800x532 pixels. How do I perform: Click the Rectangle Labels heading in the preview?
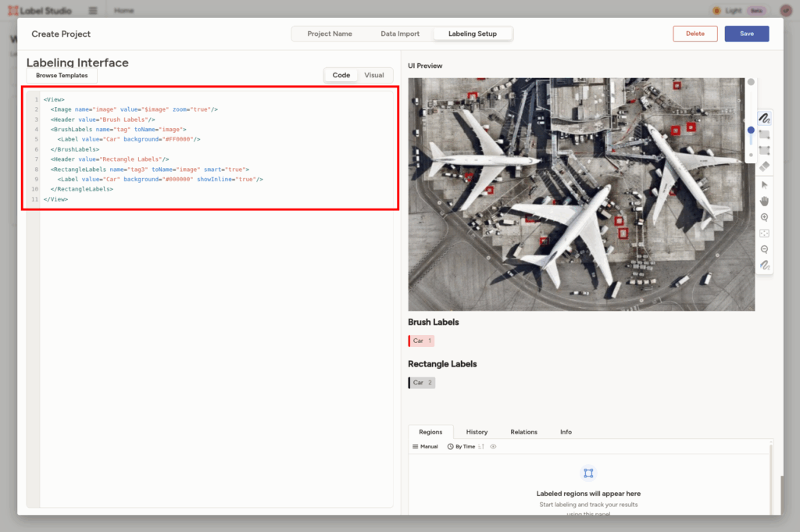[x=442, y=364]
